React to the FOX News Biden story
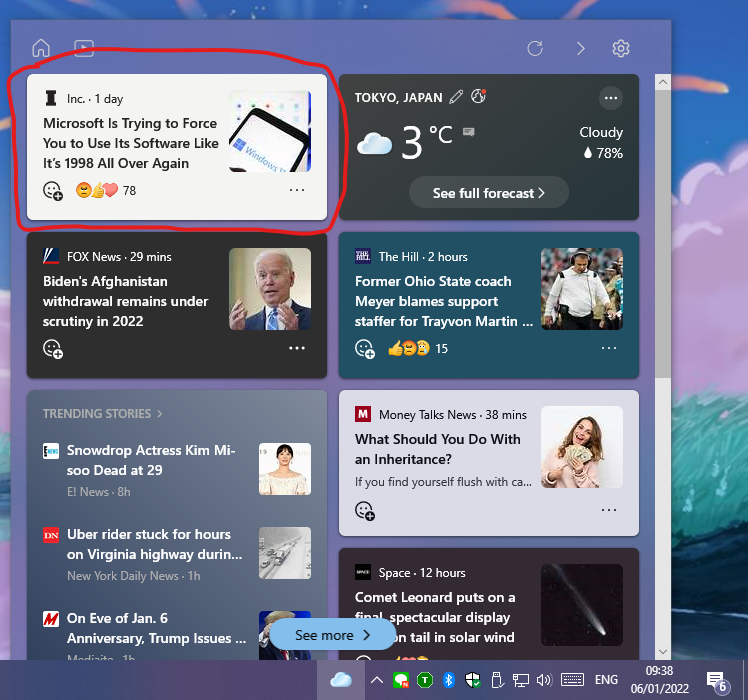748x700 pixels. [x=53, y=348]
